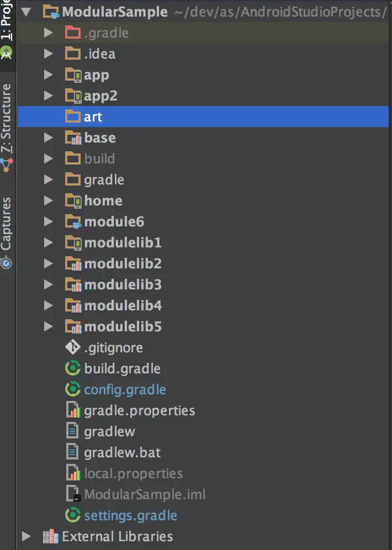The image size is (392, 550).
Task: Expand the modulelib3 arrow
Action: click(49, 284)
